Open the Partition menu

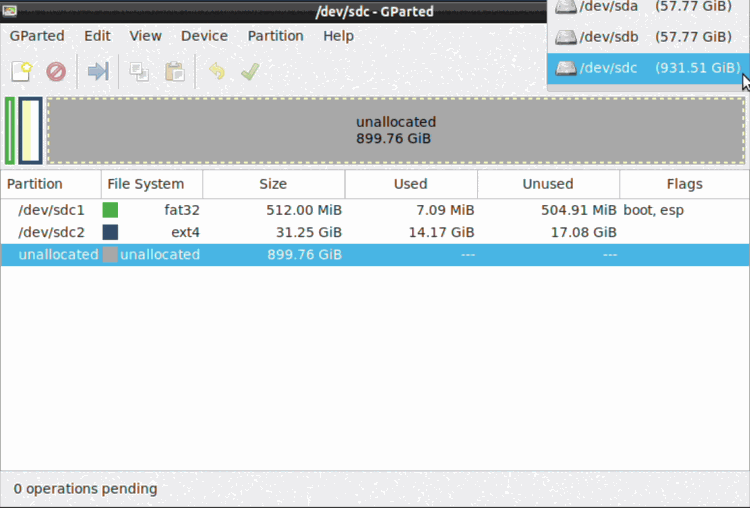(275, 36)
